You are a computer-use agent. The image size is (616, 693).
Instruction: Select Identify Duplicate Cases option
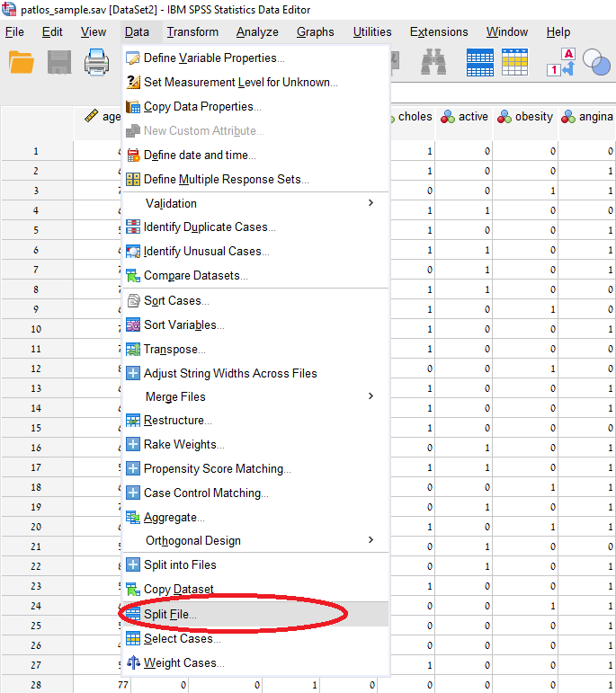click(210, 227)
